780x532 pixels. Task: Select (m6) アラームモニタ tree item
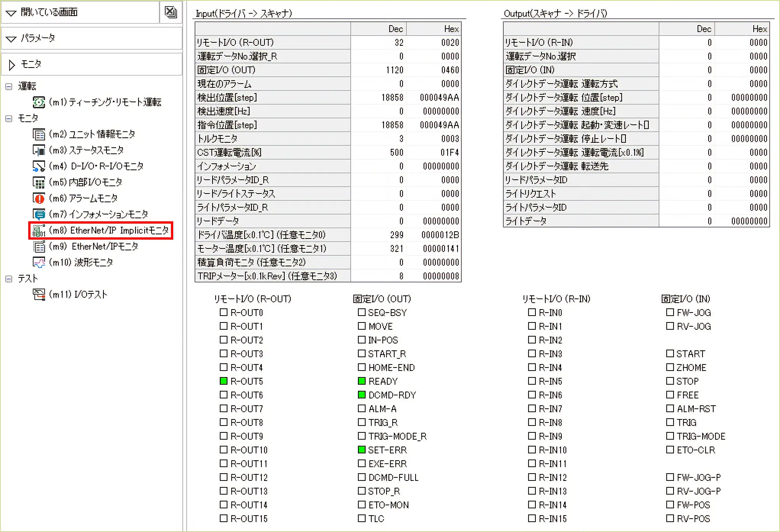click(83, 198)
